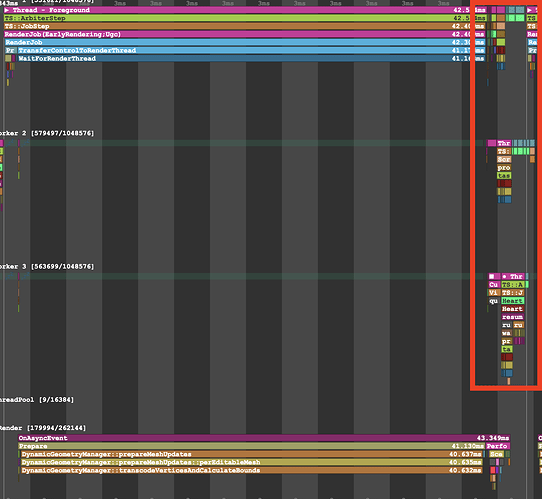The image size is (542, 499).
Task: Select the blue RenderJob 42.3ms bar
Action: point(245,42)
